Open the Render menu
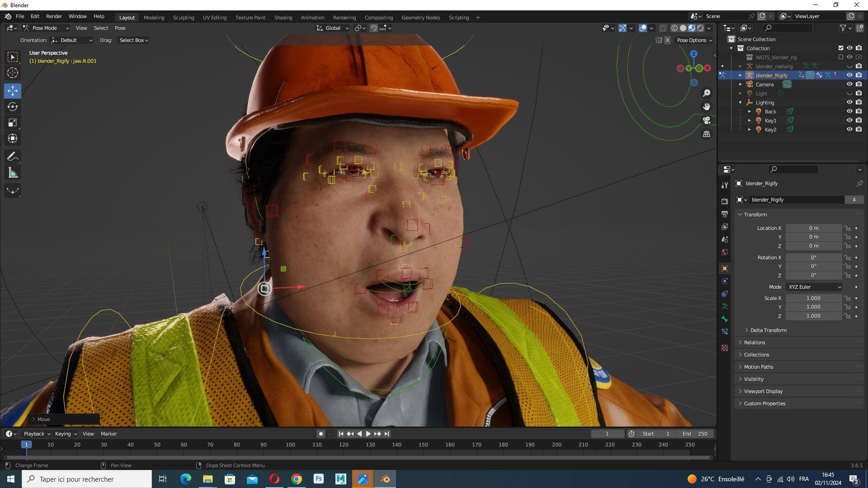The width and height of the screenshot is (868, 488). pos(54,16)
